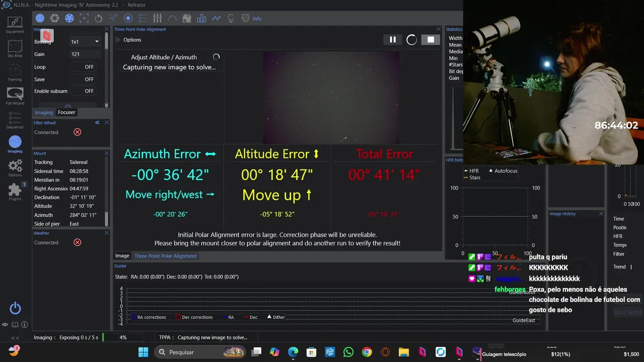Click the Gain input field
This screenshot has width=644, height=362.
pos(86,54)
